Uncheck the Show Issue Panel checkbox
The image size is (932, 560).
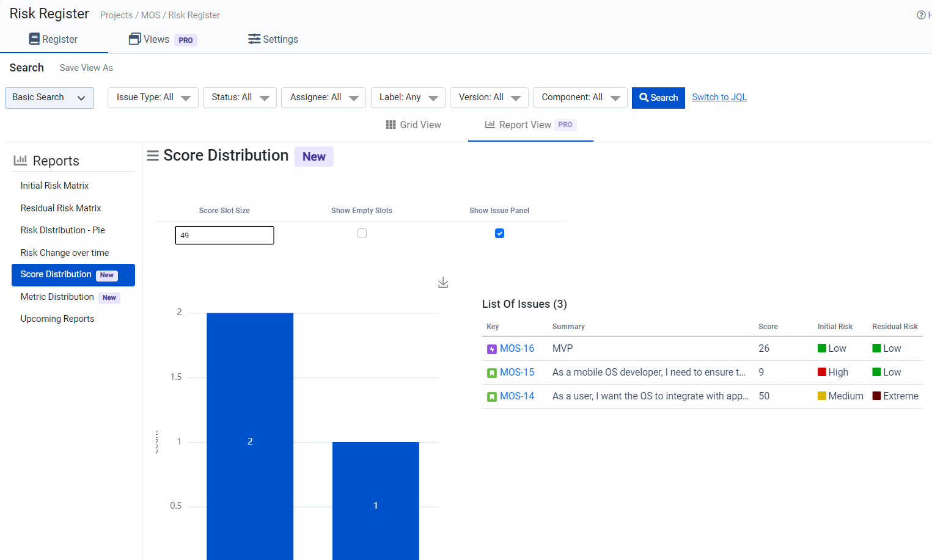pyautogui.click(x=499, y=233)
